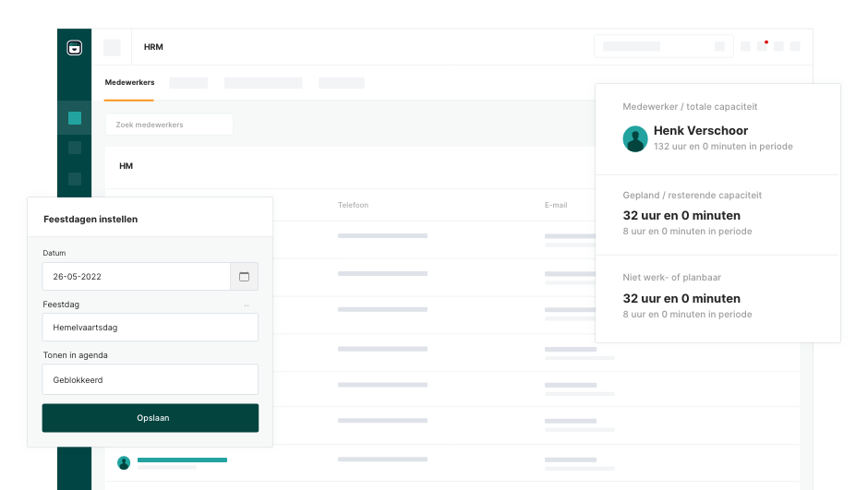Open the Tonen in agenda Geblokkeerd dropdown
Image resolution: width=868 pixels, height=490 pixels.
click(150, 379)
